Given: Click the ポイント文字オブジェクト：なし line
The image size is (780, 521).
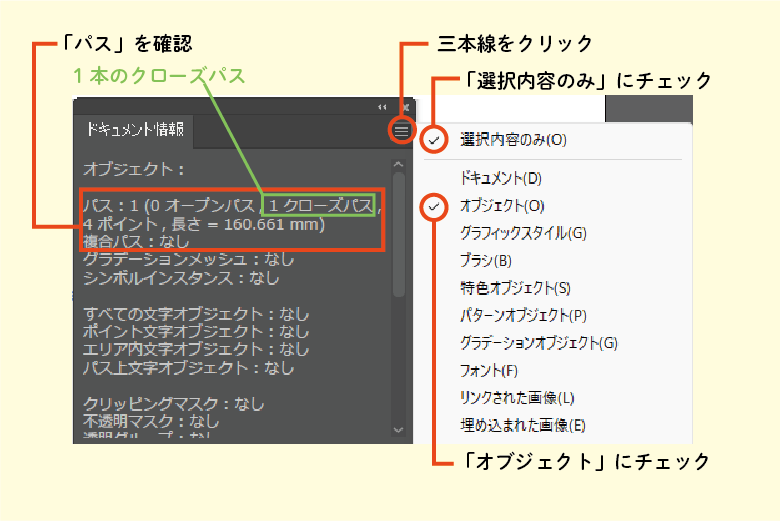Looking at the screenshot, I should tap(196, 331).
